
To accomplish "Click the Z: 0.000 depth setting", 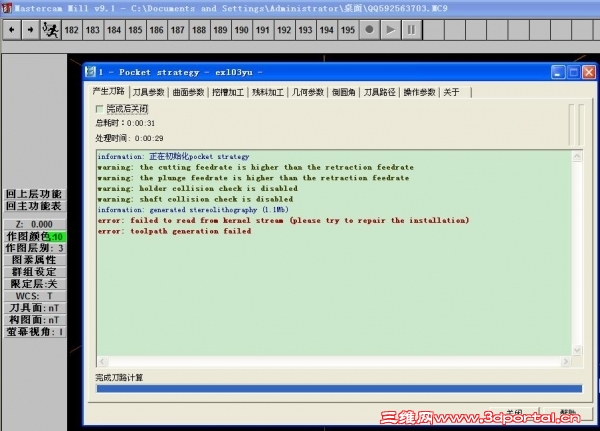I will [34, 224].
